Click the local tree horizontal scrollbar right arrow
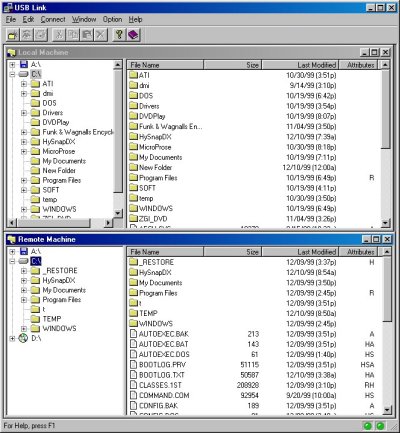This screenshot has height=433, width=400. point(108,223)
